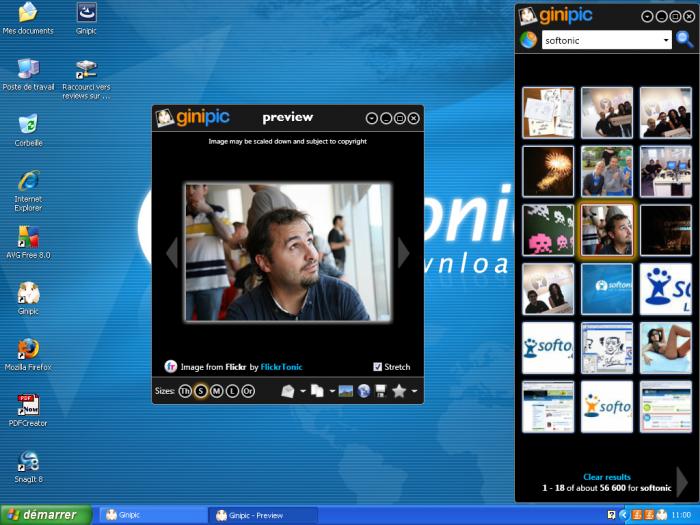The height and width of the screenshot is (525, 700).
Task: Click the démarrer start button
Action: pyautogui.click(x=46, y=515)
